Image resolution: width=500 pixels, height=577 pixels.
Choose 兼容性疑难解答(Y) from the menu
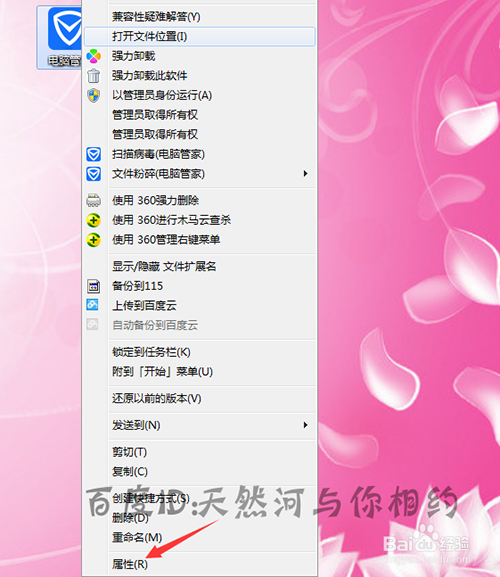pos(200,17)
